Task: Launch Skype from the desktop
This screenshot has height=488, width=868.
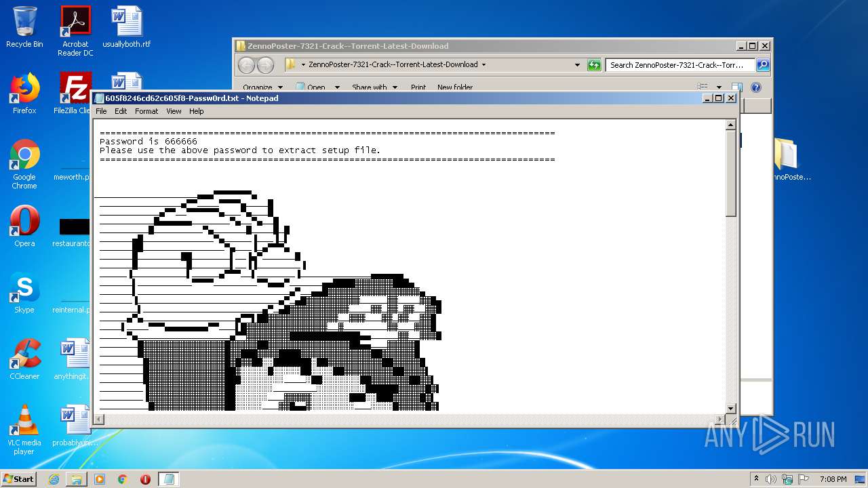Action: [24, 293]
